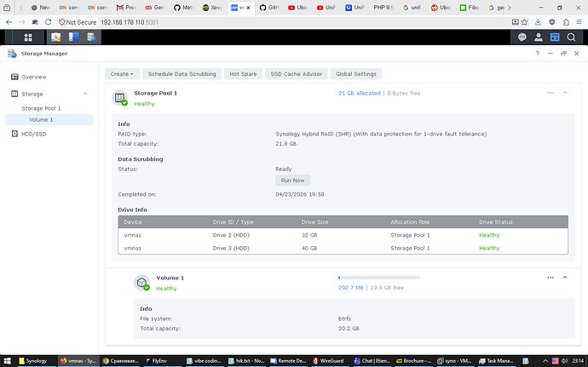
Task: Click the taskbar clock showing 23:14
Action: (x=578, y=361)
